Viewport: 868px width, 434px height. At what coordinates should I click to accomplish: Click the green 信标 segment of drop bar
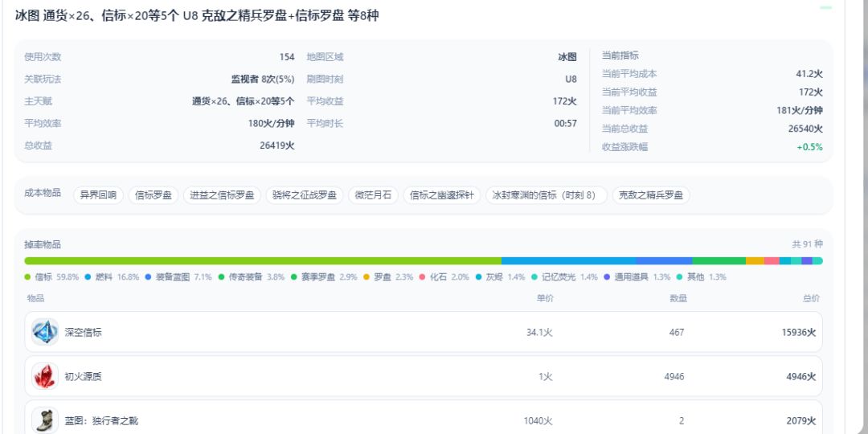[263, 260]
